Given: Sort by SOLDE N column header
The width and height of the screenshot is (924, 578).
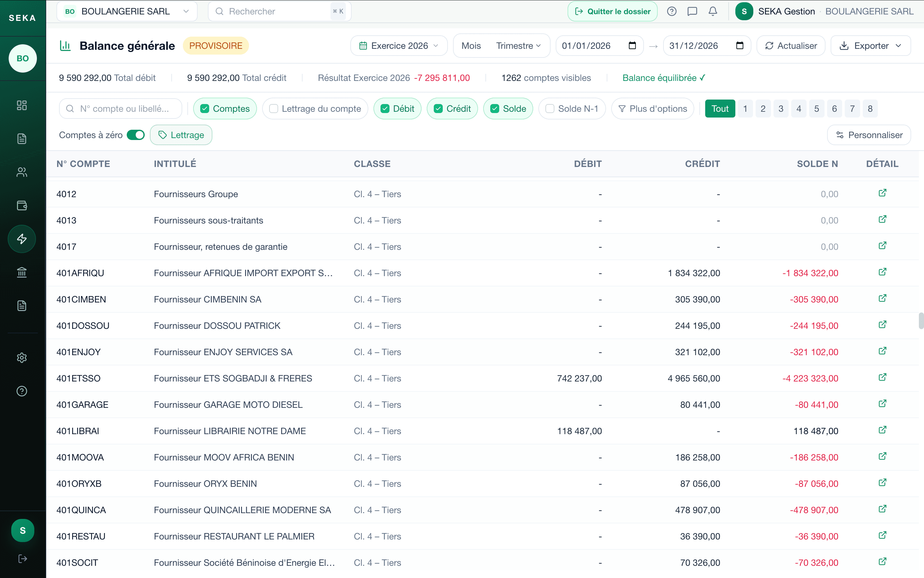Looking at the screenshot, I should tap(817, 164).
